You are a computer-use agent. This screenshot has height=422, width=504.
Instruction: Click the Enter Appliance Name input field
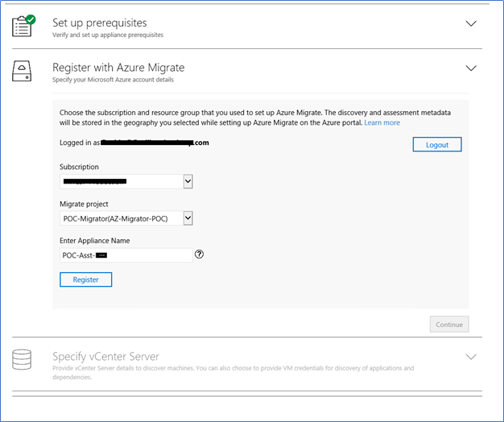click(126, 255)
